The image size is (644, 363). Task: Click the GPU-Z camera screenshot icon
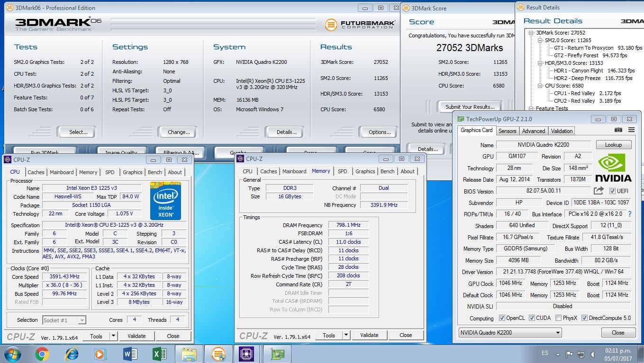618,130
